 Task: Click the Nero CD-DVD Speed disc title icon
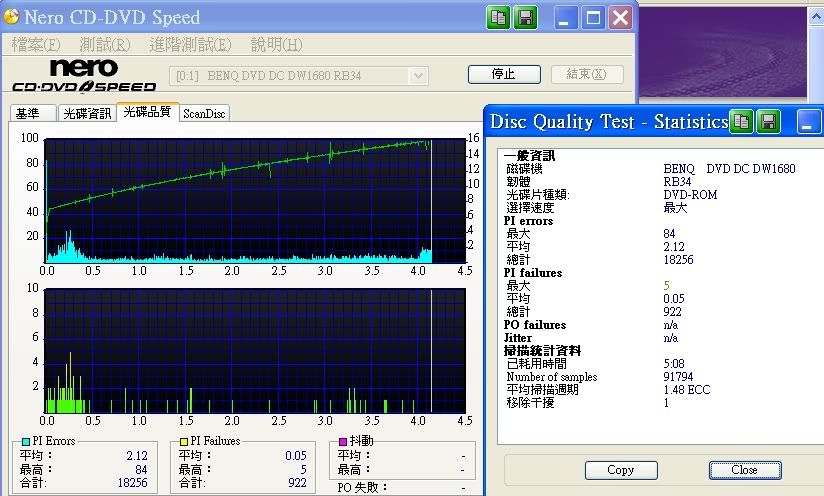11,17
